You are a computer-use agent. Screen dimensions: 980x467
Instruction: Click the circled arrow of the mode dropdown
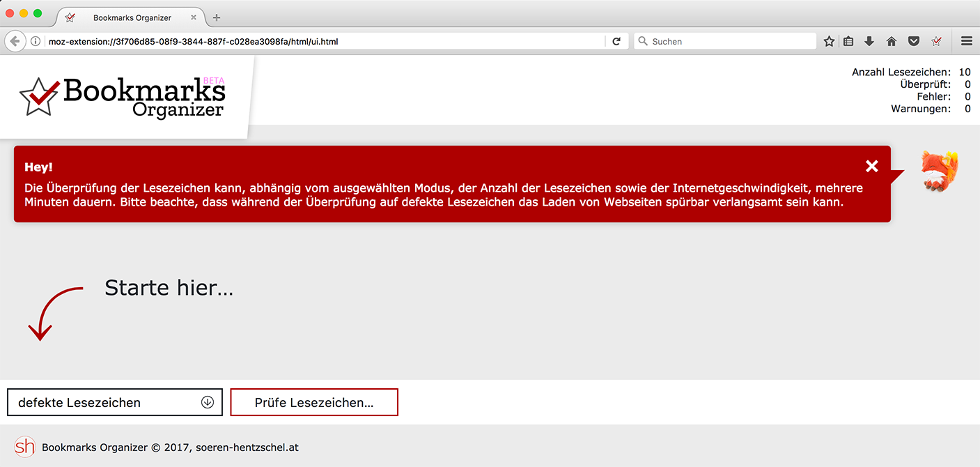tap(208, 402)
